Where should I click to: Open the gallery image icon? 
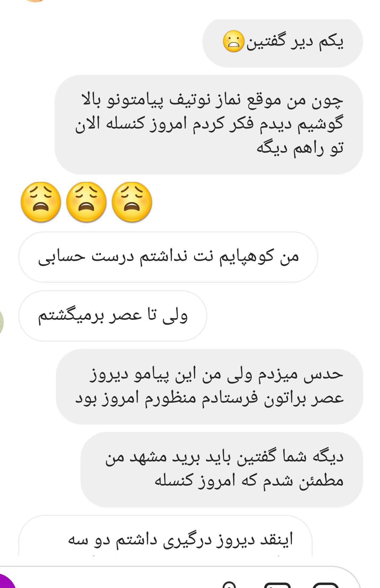(277, 585)
